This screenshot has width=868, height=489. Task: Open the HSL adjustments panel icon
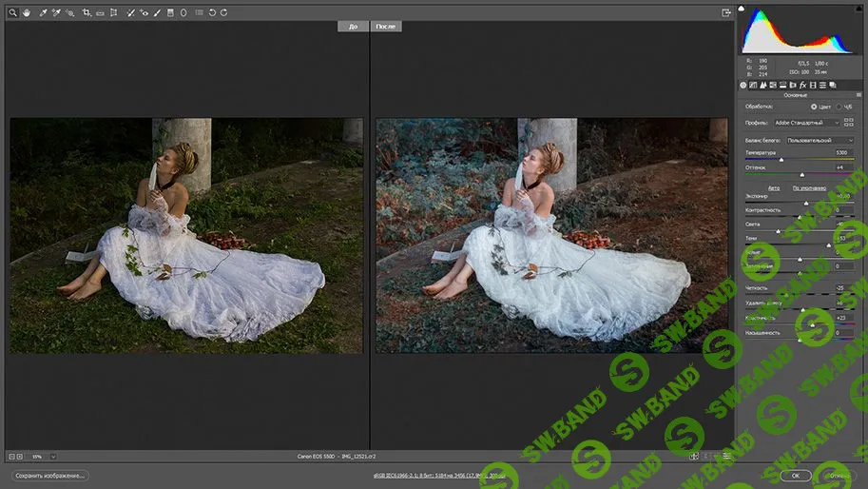[773, 85]
